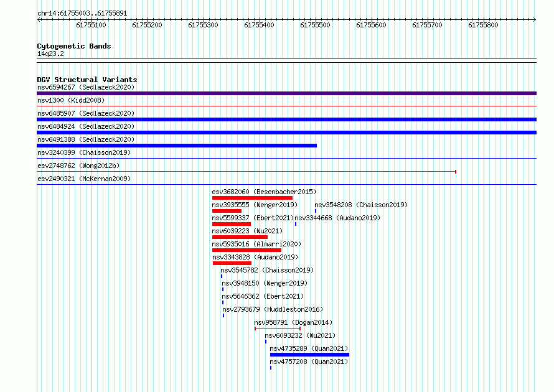Open nsv6039223 (Wu2021) label
The image size is (554, 392).
[x=247, y=231]
